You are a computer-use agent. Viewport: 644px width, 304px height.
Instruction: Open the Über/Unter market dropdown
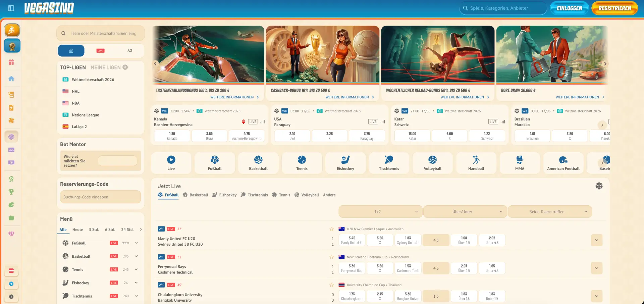pyautogui.click(x=465, y=212)
